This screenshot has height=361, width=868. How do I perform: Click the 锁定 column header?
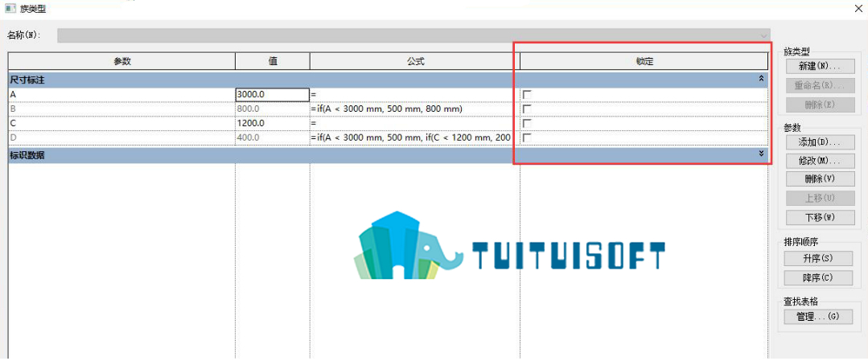[644, 61]
